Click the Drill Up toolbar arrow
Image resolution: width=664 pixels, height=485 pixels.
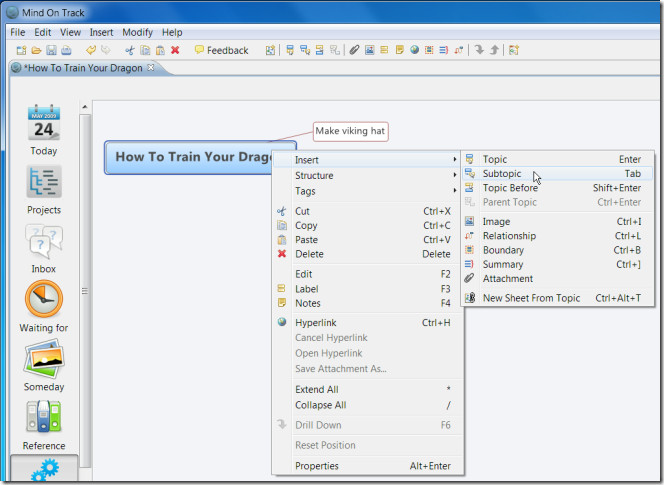tap(494, 50)
